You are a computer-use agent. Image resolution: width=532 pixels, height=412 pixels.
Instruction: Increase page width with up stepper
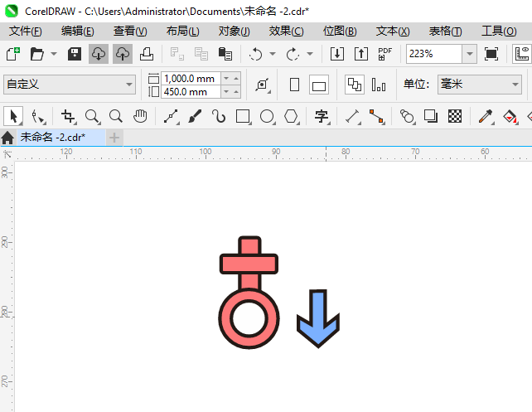236,79
